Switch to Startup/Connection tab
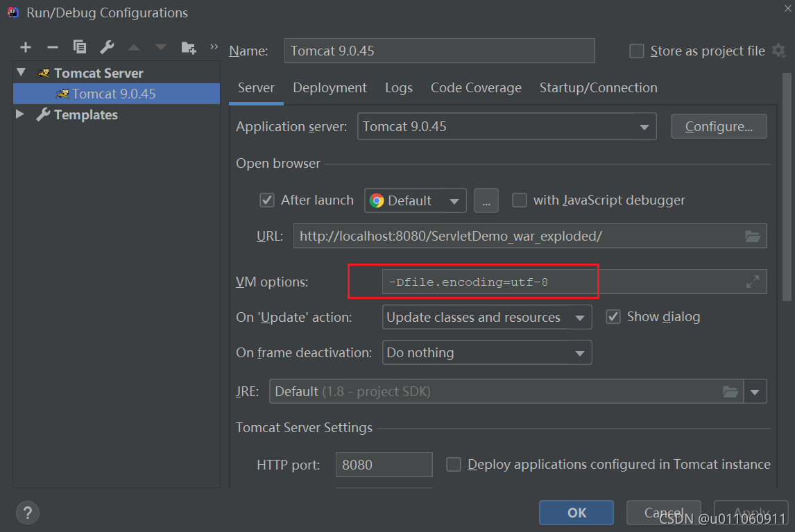The image size is (795, 532). click(x=598, y=87)
